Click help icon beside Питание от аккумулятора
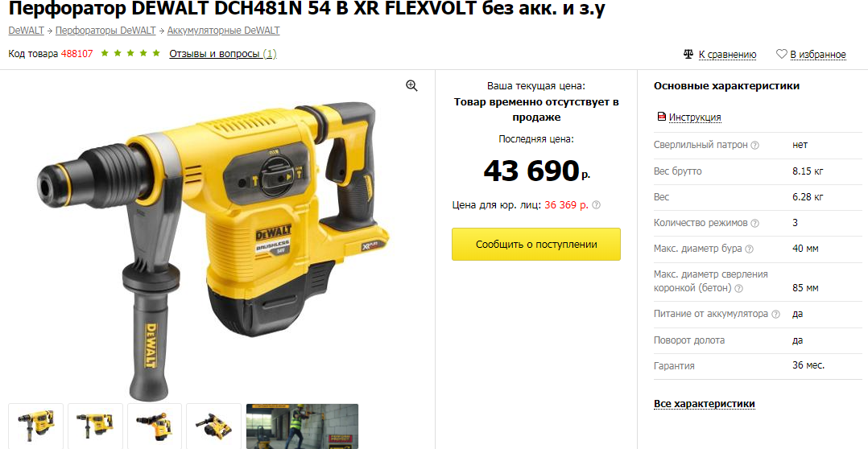 [775, 314]
